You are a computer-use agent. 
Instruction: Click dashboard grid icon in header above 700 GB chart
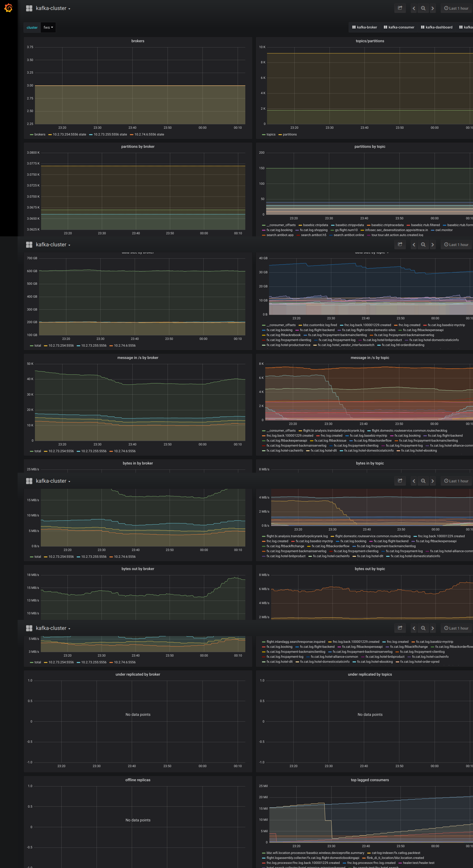29,245
